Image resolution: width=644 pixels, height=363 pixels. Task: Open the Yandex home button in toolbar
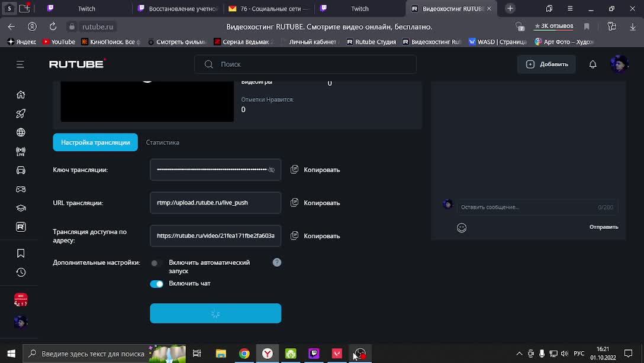[x=32, y=27]
